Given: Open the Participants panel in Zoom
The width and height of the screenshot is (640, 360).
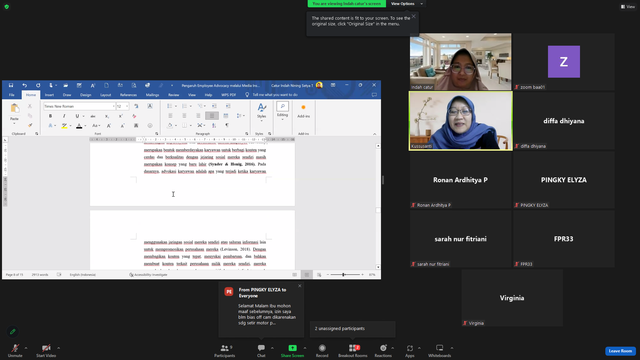Looking at the screenshot, I should coord(224,351).
